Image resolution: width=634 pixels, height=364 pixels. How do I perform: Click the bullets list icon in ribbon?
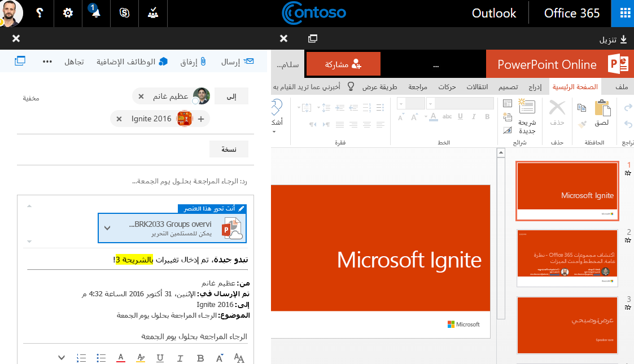380,107
